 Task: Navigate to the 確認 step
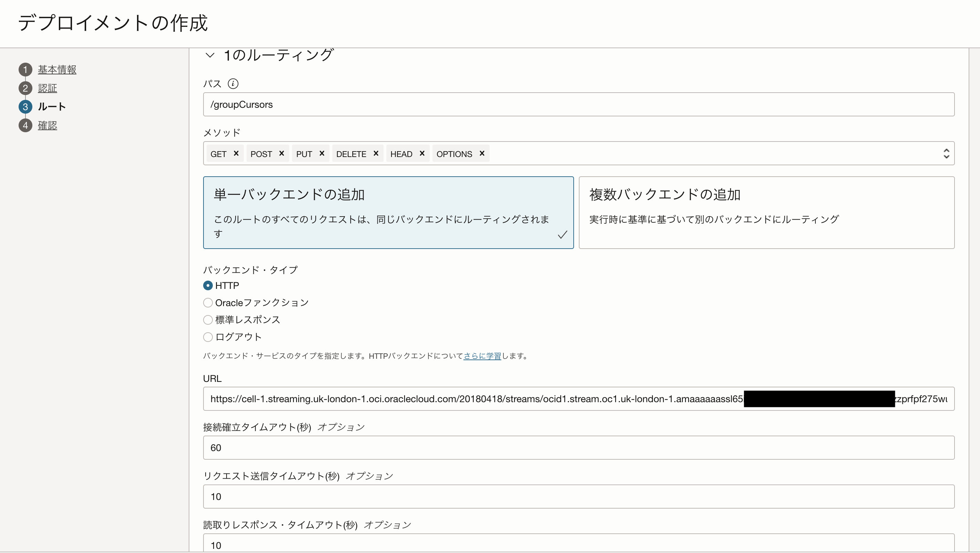pyautogui.click(x=47, y=125)
